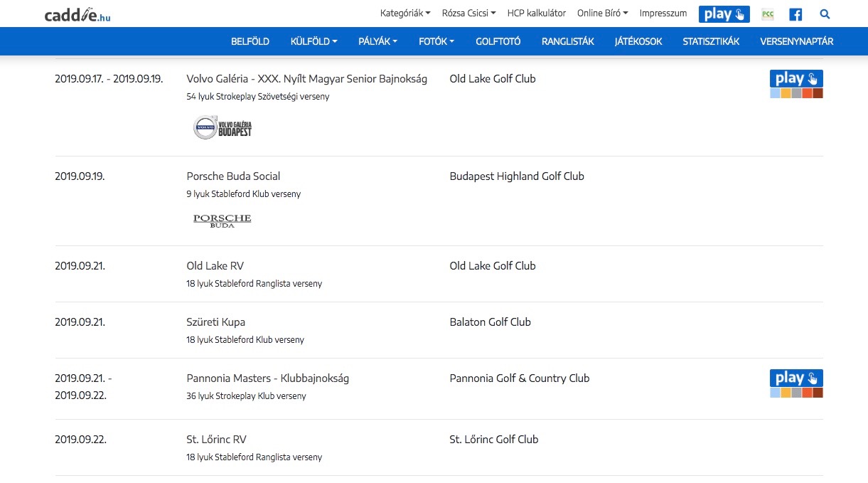Go to GOLFTOTÓ section
The height and width of the screenshot is (483, 868).
pos(498,42)
